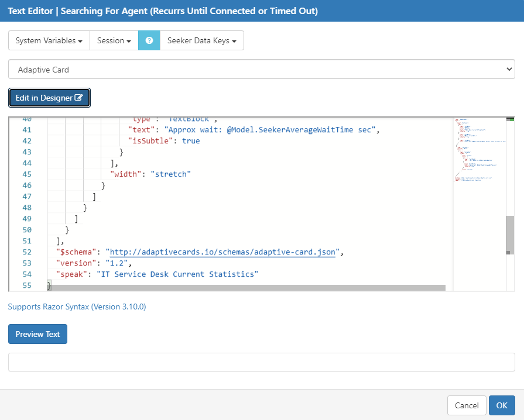Click the blue help question-mark icon
The height and width of the screenshot is (420, 524).
(x=149, y=40)
